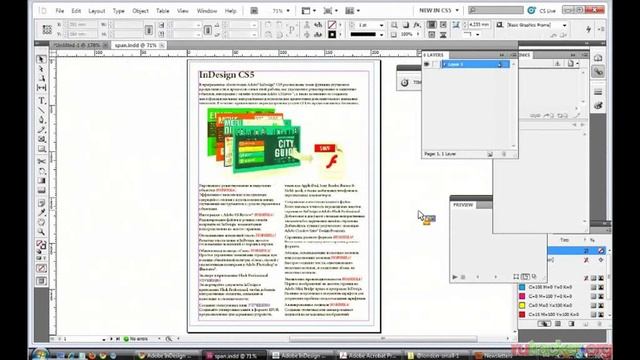Toggle preview selection mode in Preview panel
640x360 pixels.
[516, 277]
